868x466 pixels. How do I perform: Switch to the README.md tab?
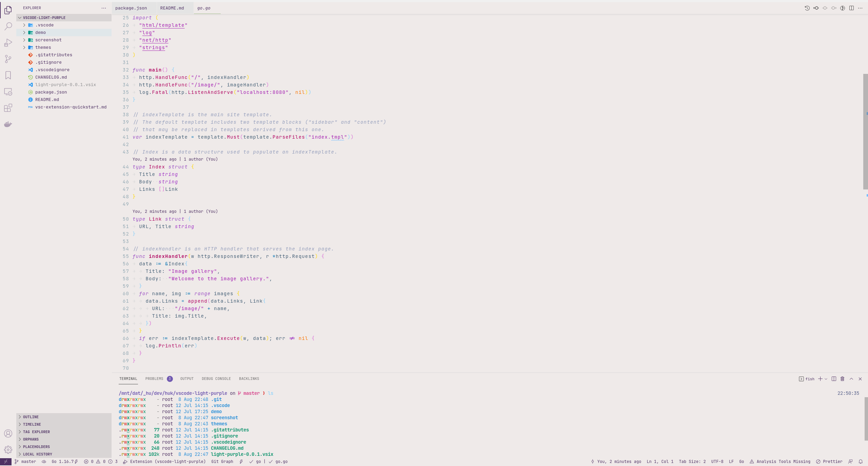[172, 8]
